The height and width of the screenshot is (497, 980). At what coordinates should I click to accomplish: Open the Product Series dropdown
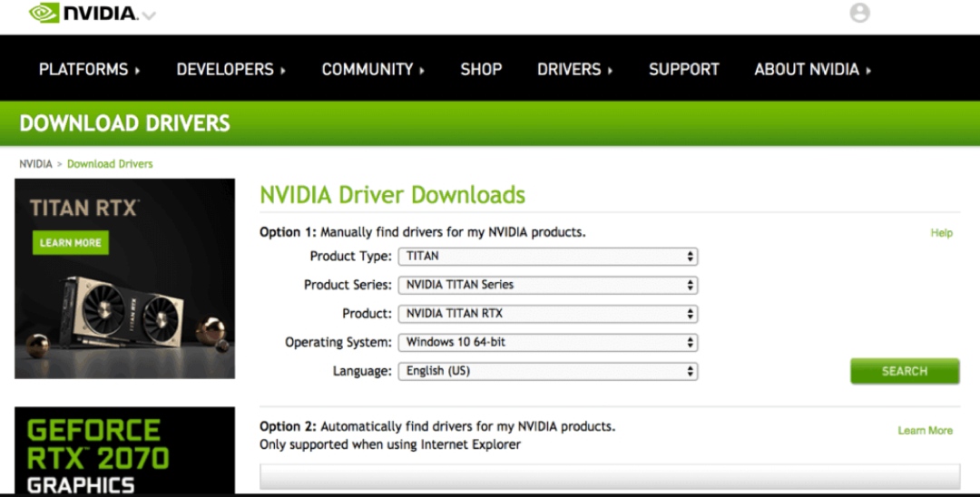(x=548, y=285)
